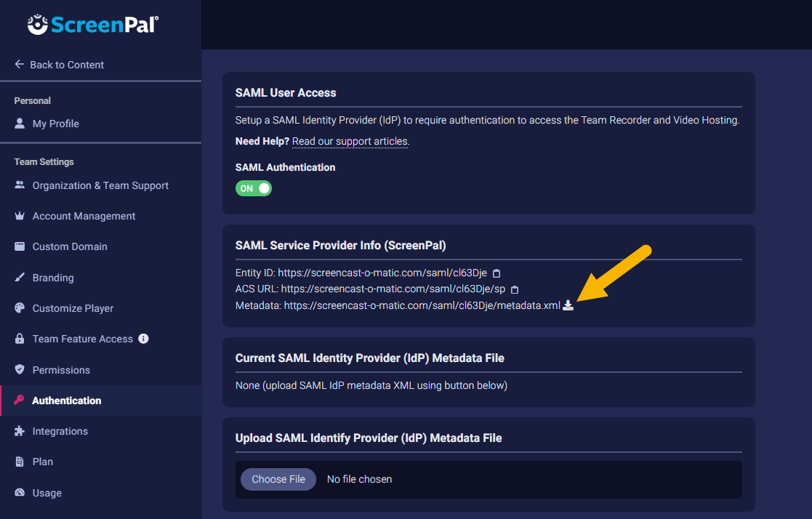Copy the ACS URL with clipboard icon
Screen dimensions: 812x519
coord(514,289)
